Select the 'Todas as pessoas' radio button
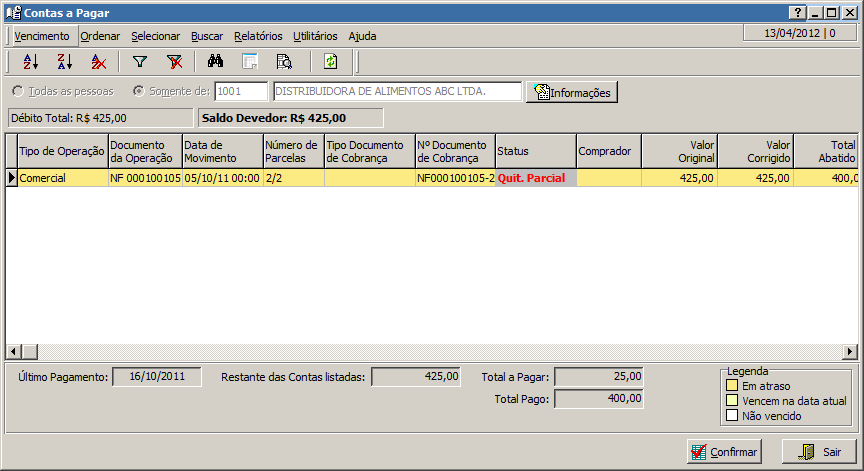864x471 pixels. [x=18, y=91]
